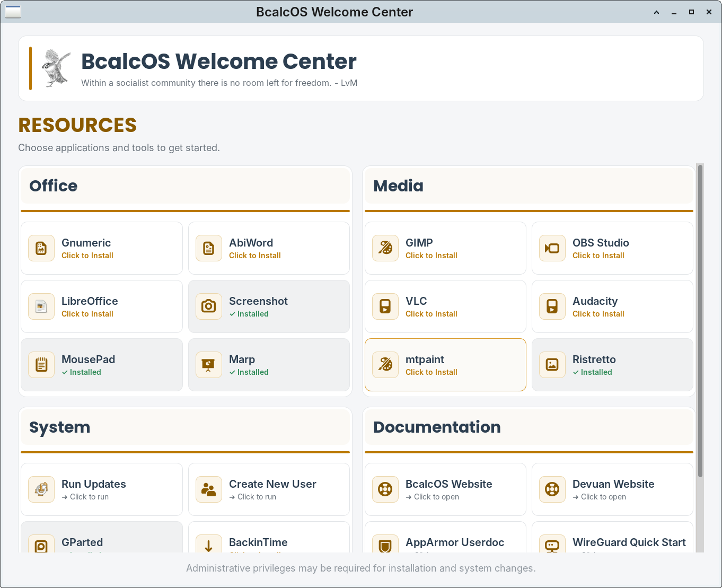Open the window menu icon in title bar

coord(13,11)
